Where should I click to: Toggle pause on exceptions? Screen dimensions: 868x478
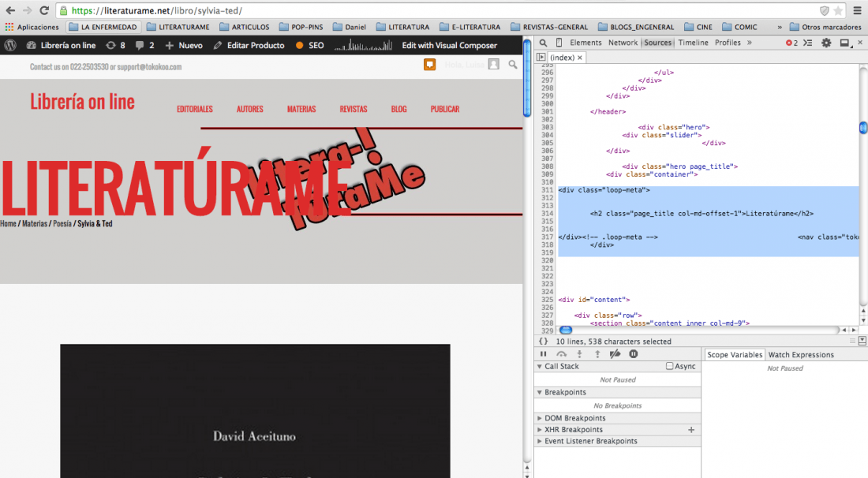[x=634, y=354]
